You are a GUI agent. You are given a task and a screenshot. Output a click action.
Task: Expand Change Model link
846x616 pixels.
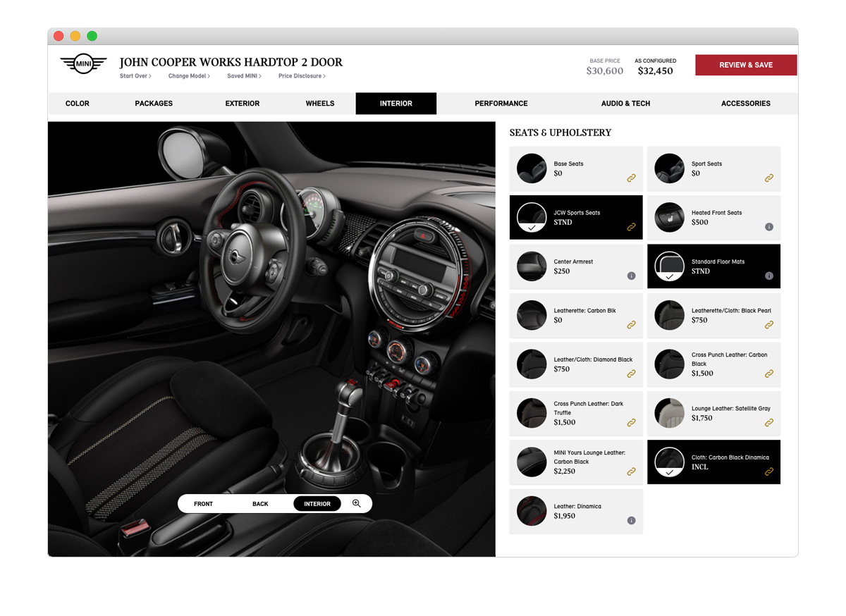189,76
